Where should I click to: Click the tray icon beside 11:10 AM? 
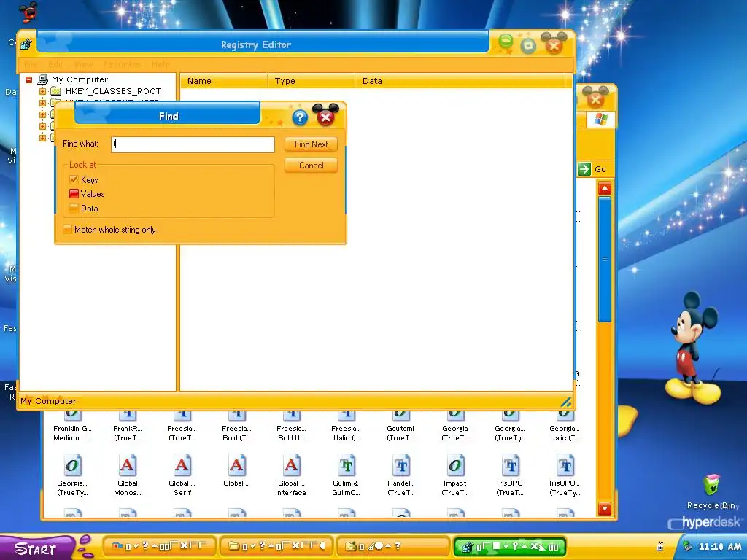click(x=687, y=546)
